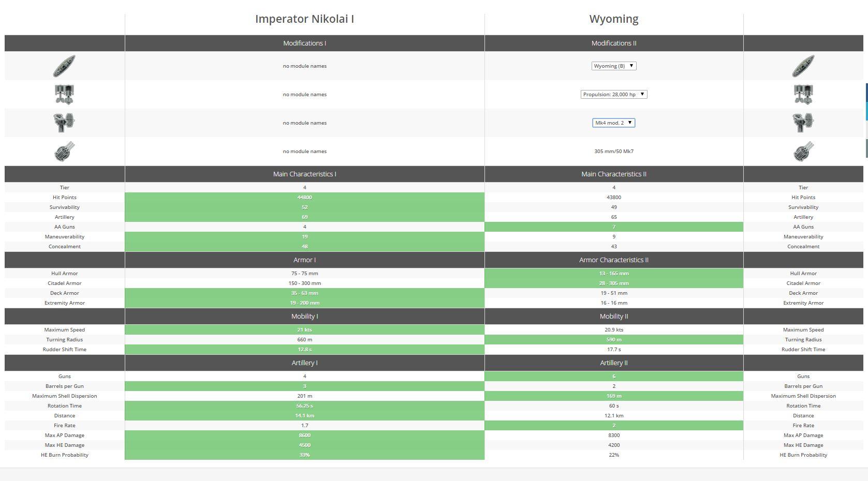Click the 201 m shell dispersion cell

pos(304,396)
